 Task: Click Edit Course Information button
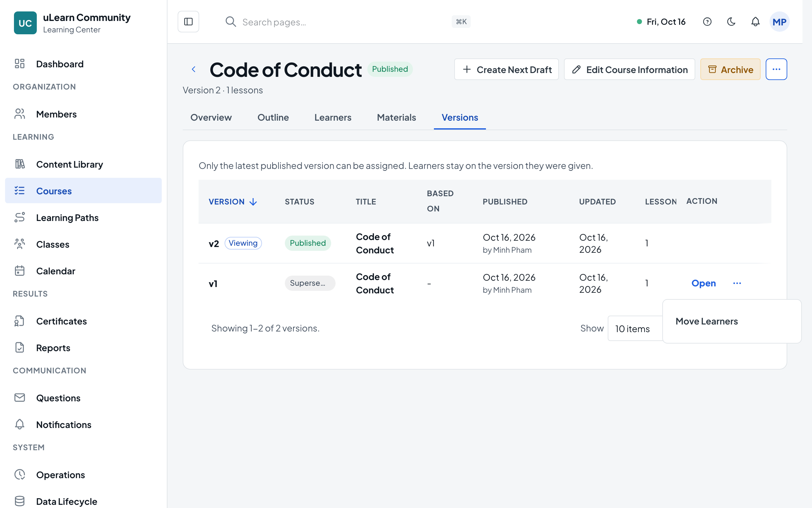630,69
